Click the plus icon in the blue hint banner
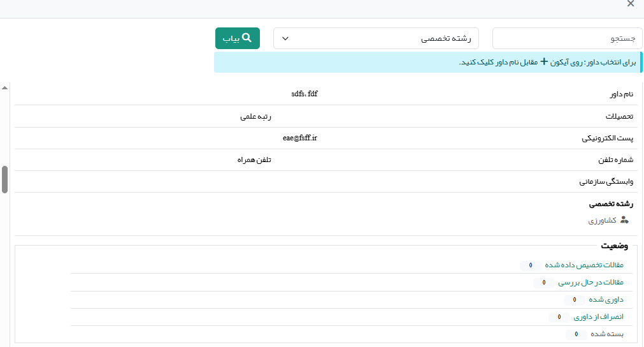The height and width of the screenshot is (347, 644). [543, 62]
